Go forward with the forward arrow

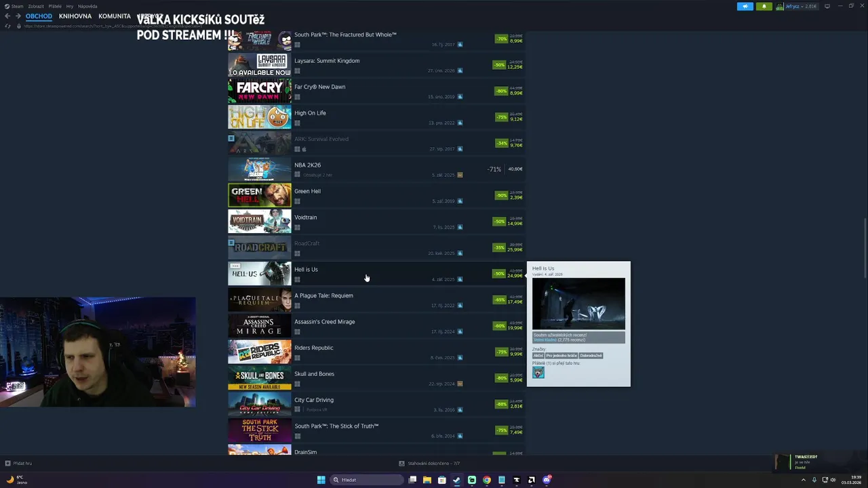(18, 16)
